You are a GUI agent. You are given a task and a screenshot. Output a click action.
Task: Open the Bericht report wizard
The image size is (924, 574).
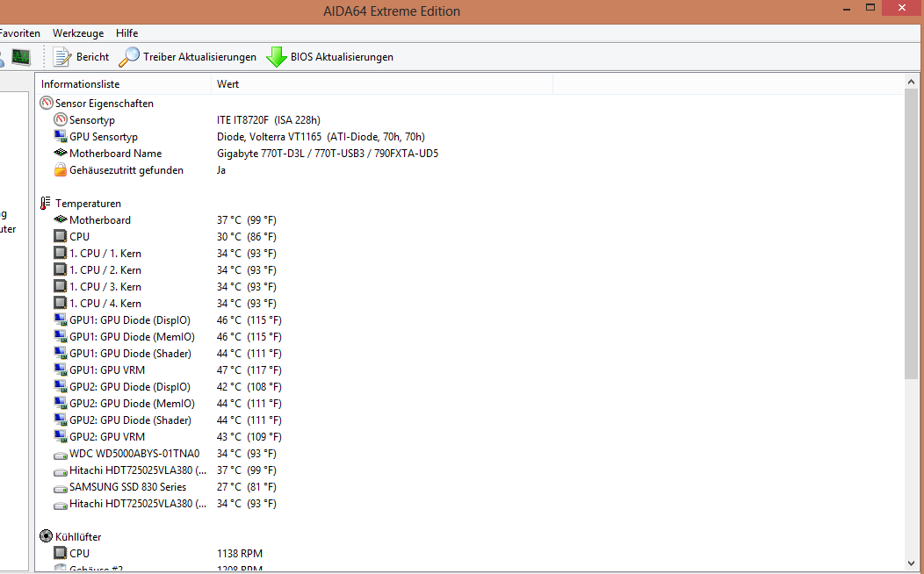[x=81, y=57]
